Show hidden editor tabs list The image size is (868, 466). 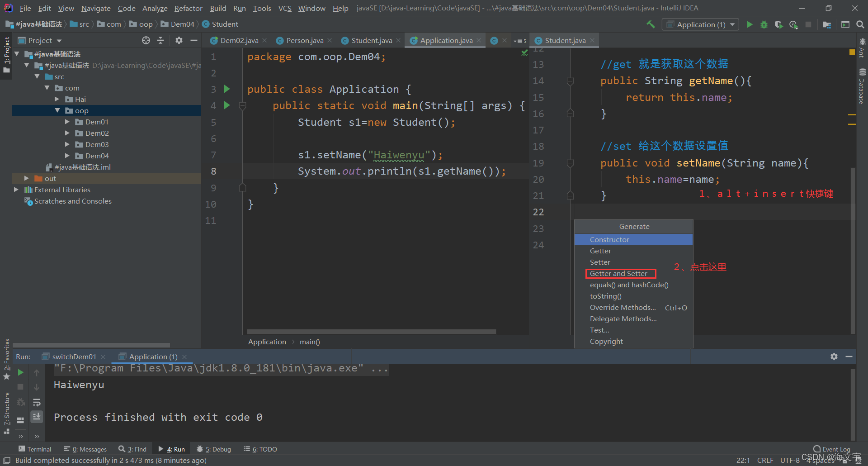(520, 41)
